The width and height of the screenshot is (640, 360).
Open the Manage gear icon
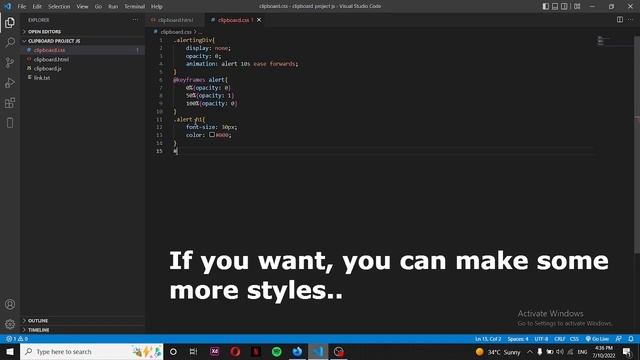click(x=10, y=324)
